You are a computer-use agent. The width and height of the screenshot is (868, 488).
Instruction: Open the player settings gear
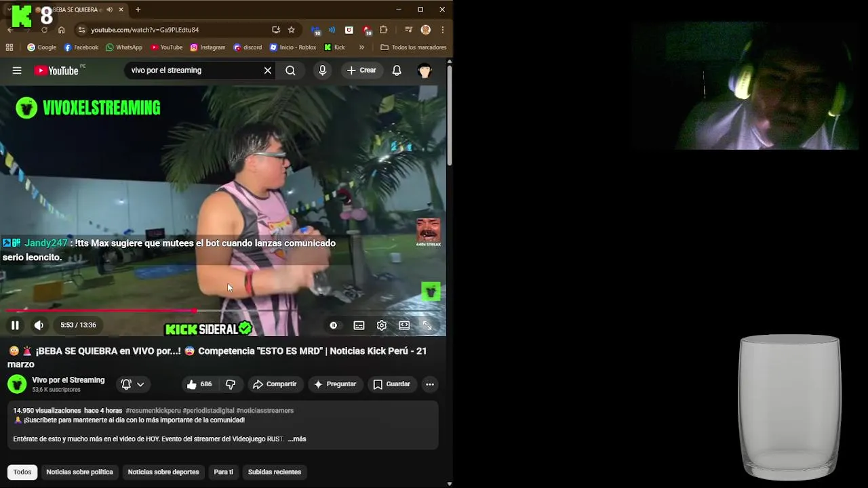pyautogui.click(x=382, y=325)
